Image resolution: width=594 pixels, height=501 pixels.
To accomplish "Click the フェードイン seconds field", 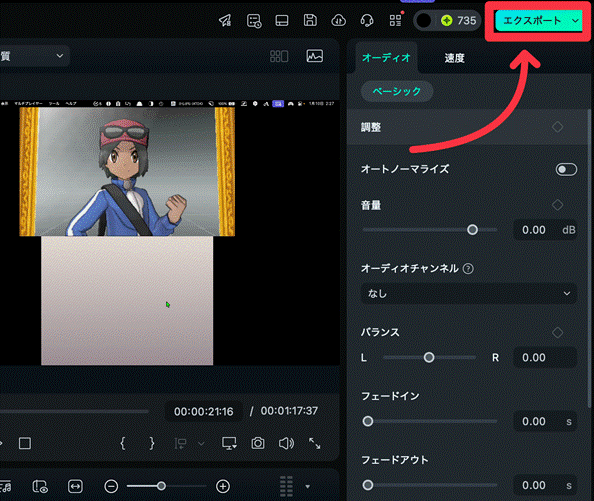I will click(545, 421).
